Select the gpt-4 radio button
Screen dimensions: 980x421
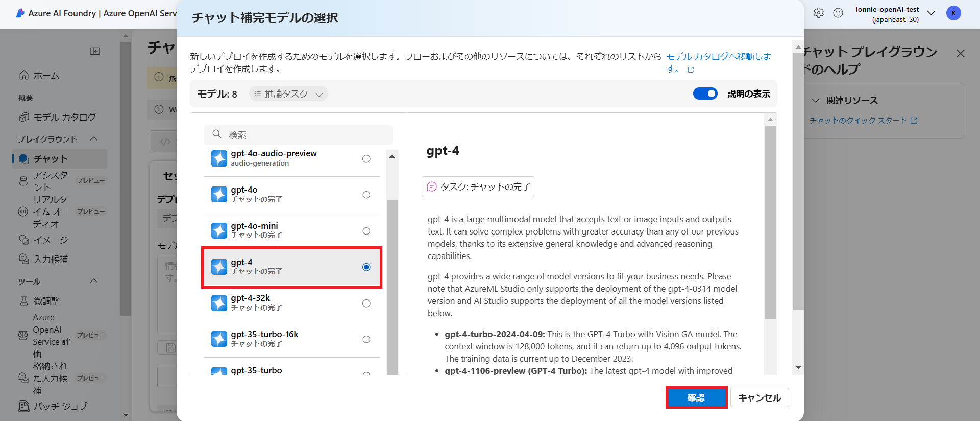[x=366, y=267]
